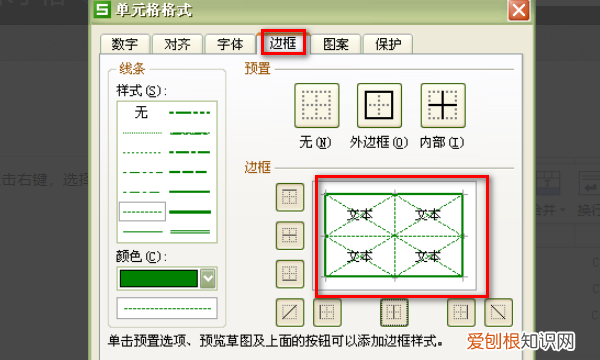The height and width of the screenshot is (360, 600).
Task: Switch to the 对齐 tab
Action: click(177, 44)
